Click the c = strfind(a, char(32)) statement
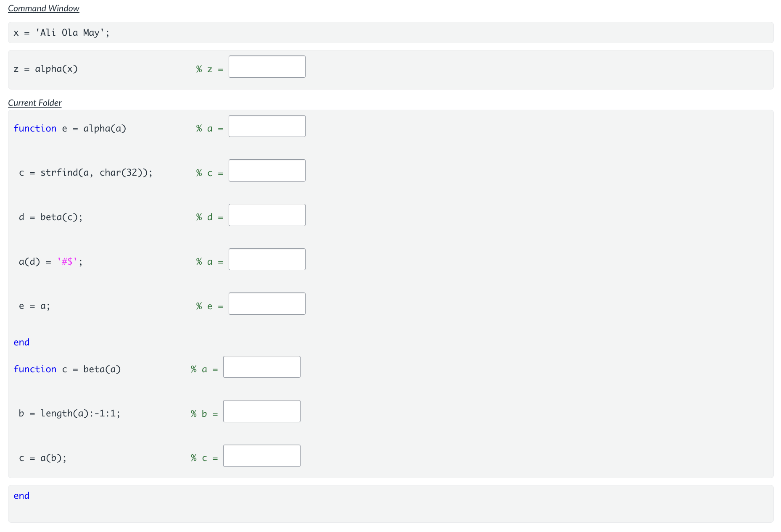 86,173
